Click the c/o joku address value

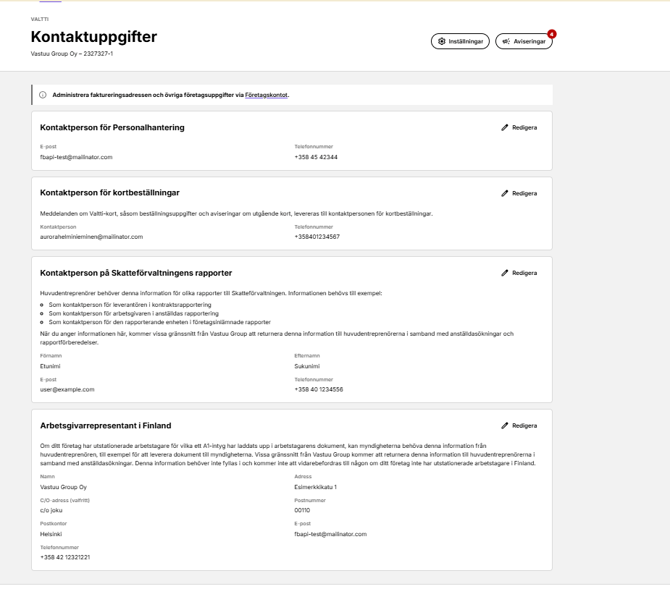tap(51, 510)
